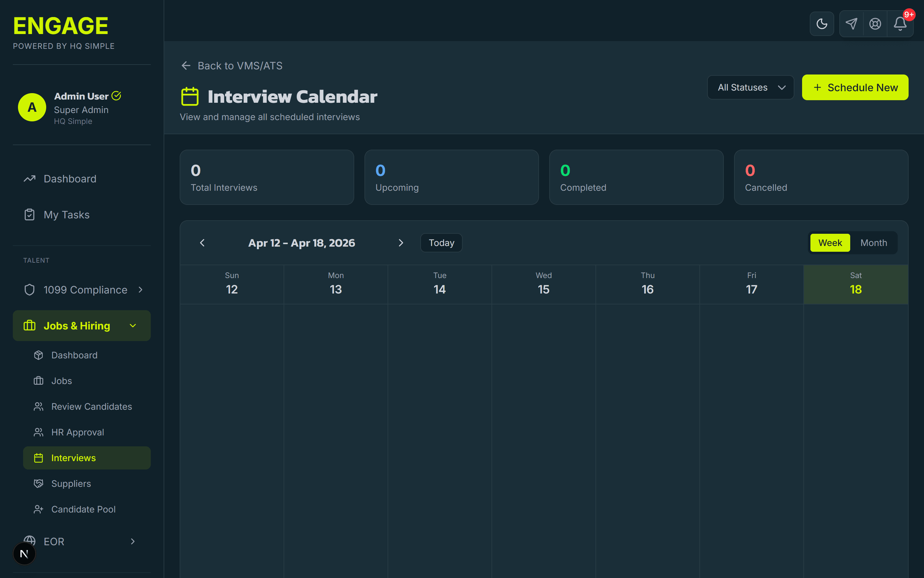Click the paper plane send icon
Viewport: 924px width, 578px height.
coord(851,24)
